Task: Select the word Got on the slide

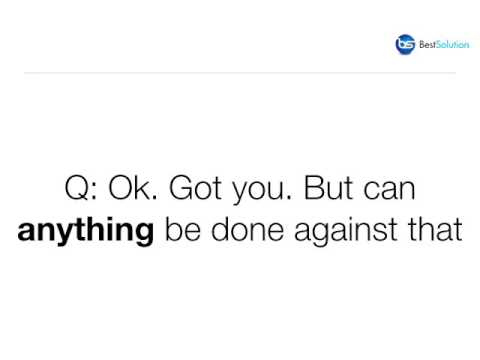Action: [195, 188]
